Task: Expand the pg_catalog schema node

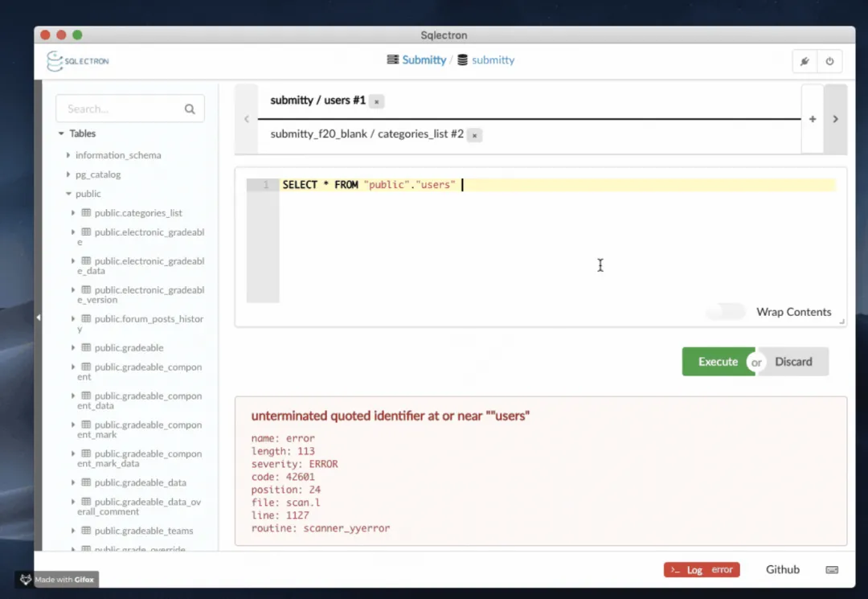Action: click(x=68, y=174)
